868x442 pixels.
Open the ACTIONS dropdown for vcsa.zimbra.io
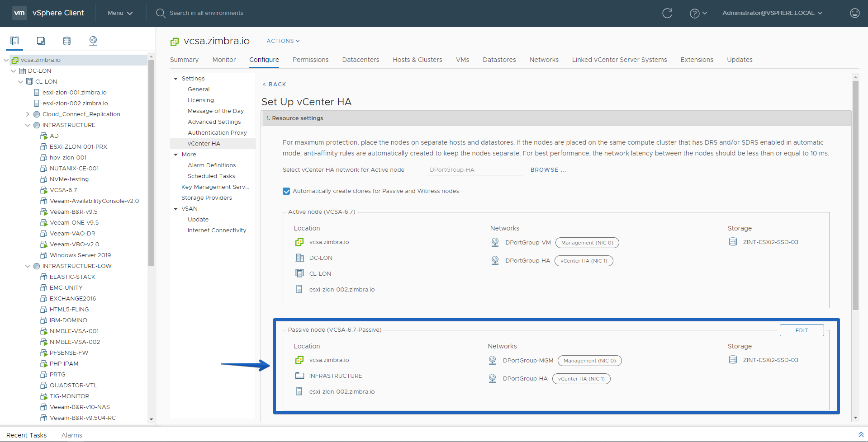283,41
